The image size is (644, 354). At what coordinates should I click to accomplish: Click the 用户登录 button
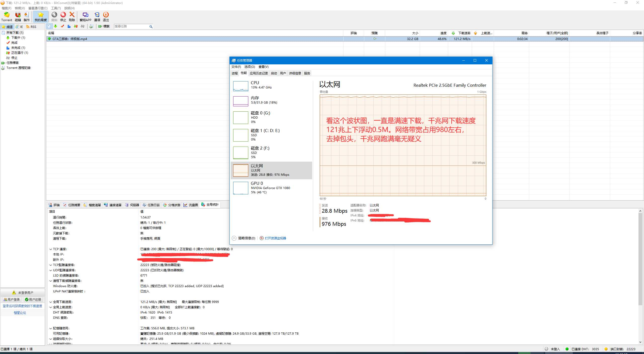click(x=12, y=299)
